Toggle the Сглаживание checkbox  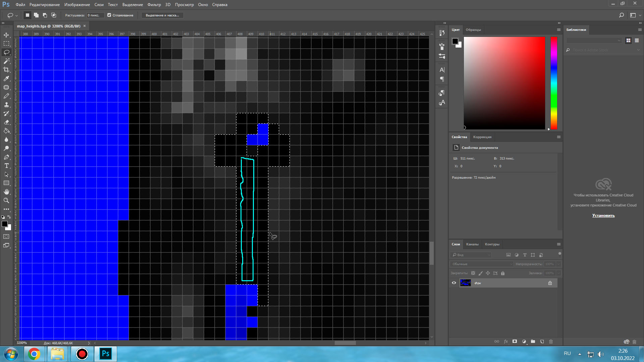pyautogui.click(x=109, y=15)
